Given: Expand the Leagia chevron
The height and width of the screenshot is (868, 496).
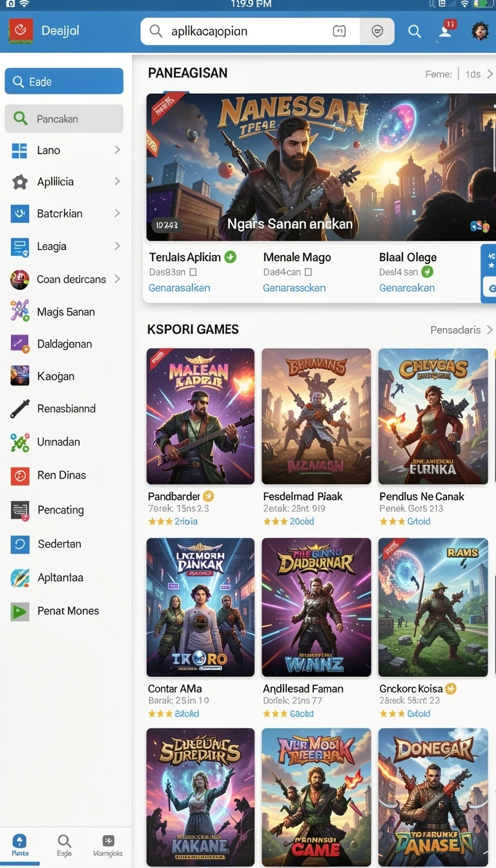Looking at the screenshot, I should click(117, 245).
